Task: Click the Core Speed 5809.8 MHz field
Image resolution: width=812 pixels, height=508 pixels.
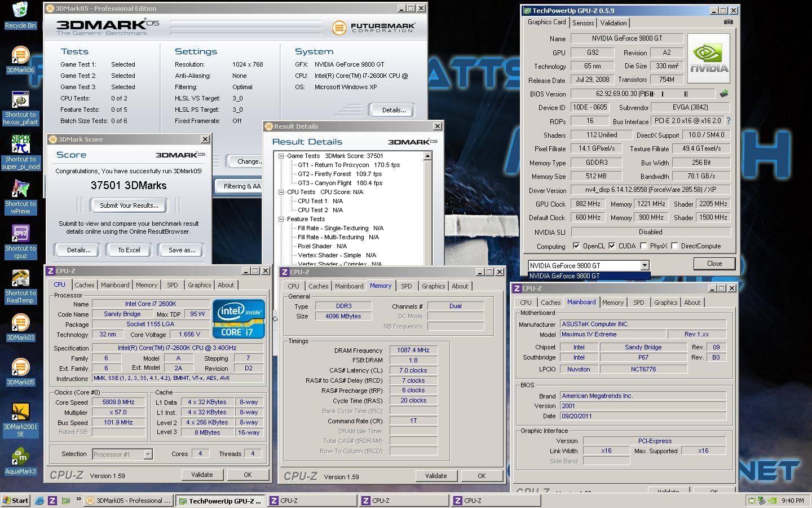Action: coord(118,402)
